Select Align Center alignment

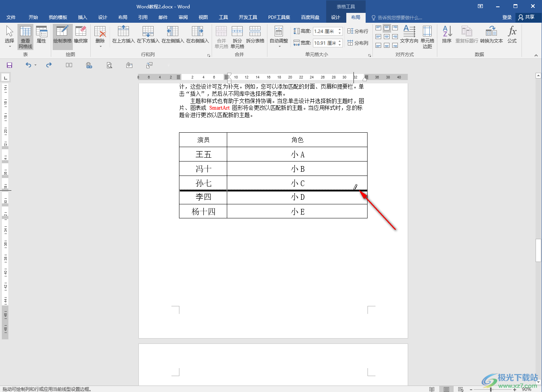(386, 37)
